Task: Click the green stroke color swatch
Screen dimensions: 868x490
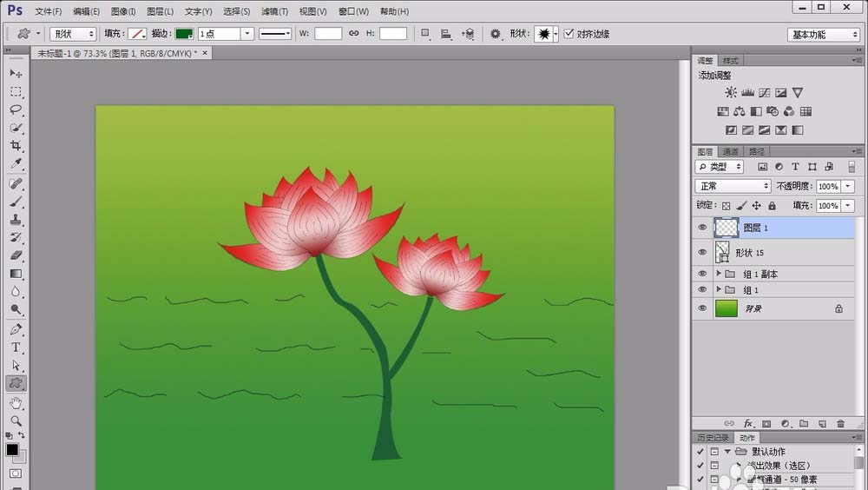Action: tap(184, 34)
